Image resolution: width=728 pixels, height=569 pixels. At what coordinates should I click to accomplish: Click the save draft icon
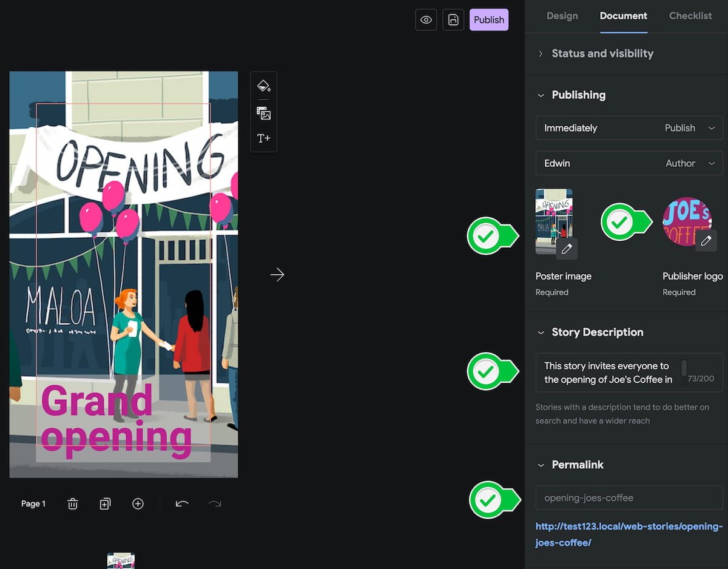tap(453, 19)
